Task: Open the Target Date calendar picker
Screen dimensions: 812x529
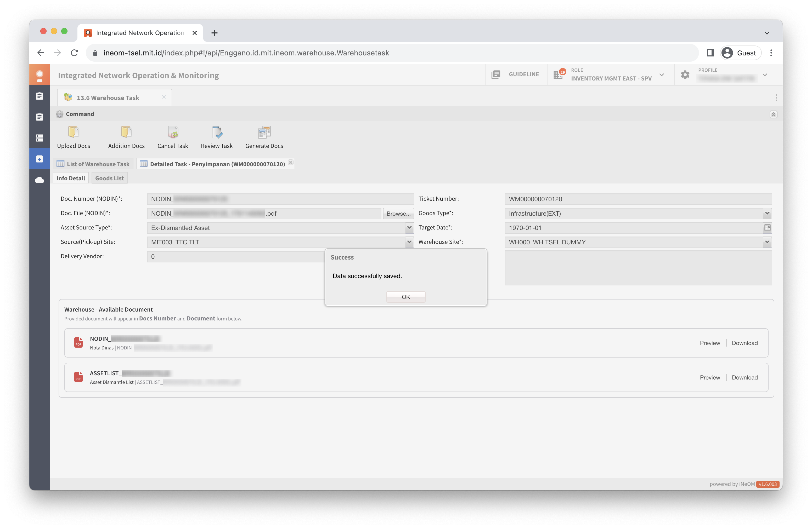Action: pyautogui.click(x=767, y=228)
